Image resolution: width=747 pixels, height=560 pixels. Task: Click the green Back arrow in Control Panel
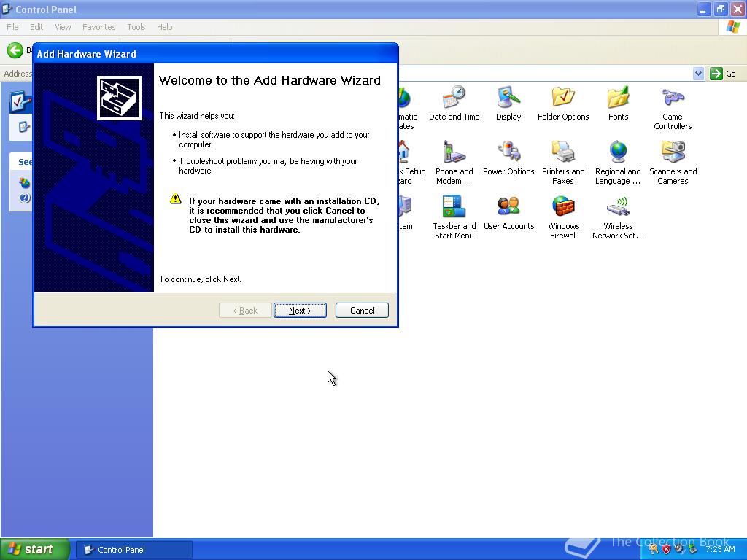[x=15, y=50]
